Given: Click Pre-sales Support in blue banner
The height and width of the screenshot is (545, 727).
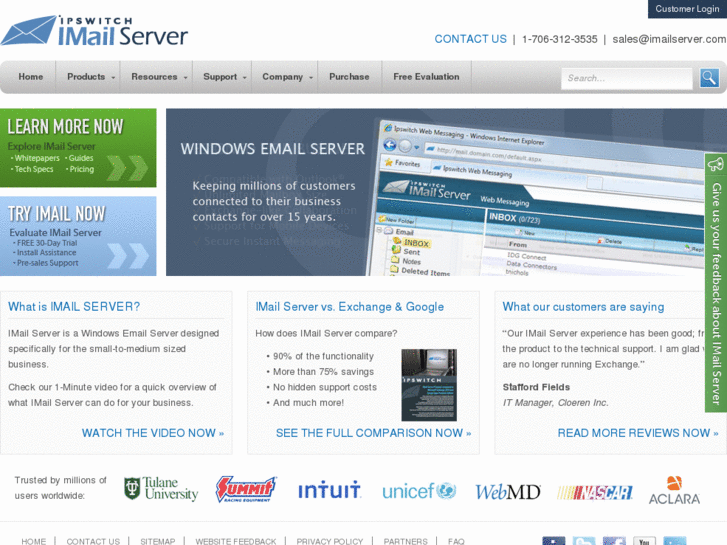Looking at the screenshot, I should (x=47, y=263).
